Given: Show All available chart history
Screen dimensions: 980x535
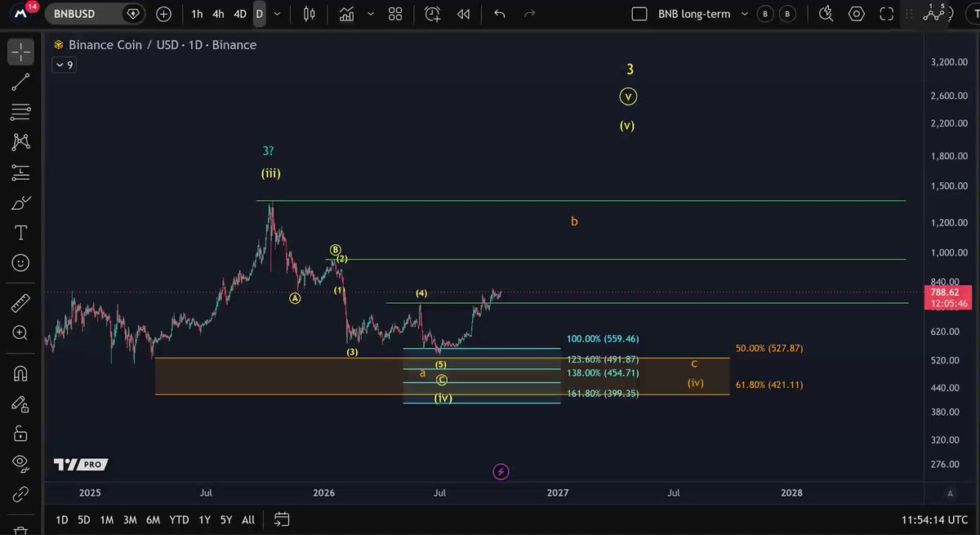Looking at the screenshot, I should point(249,519).
